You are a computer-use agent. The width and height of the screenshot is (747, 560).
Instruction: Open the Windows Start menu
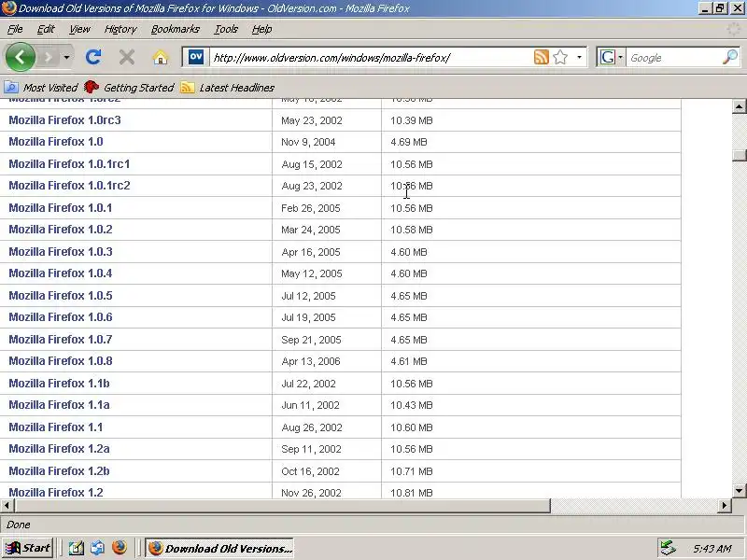[x=28, y=548]
